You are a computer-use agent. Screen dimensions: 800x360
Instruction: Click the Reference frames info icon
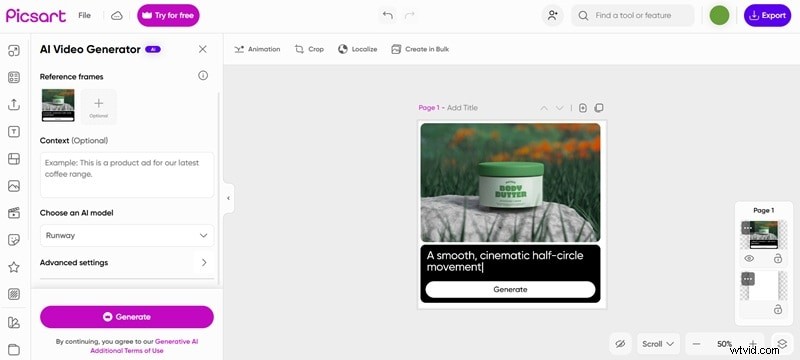[203, 75]
